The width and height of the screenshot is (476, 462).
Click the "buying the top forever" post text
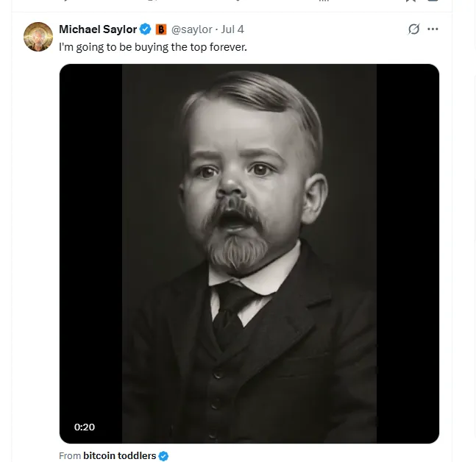(x=153, y=47)
